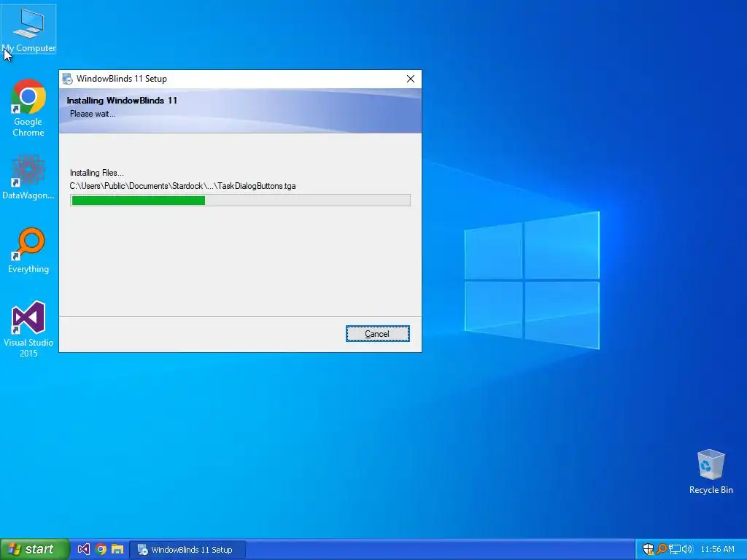Select the Google Chrome desktop shortcut
The image size is (747, 560).
(28, 108)
